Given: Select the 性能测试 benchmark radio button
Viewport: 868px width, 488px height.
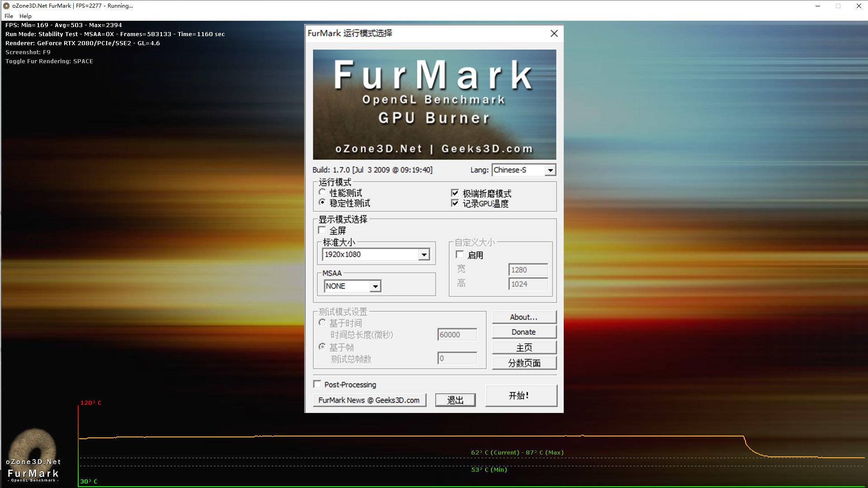Looking at the screenshot, I should tap(322, 192).
